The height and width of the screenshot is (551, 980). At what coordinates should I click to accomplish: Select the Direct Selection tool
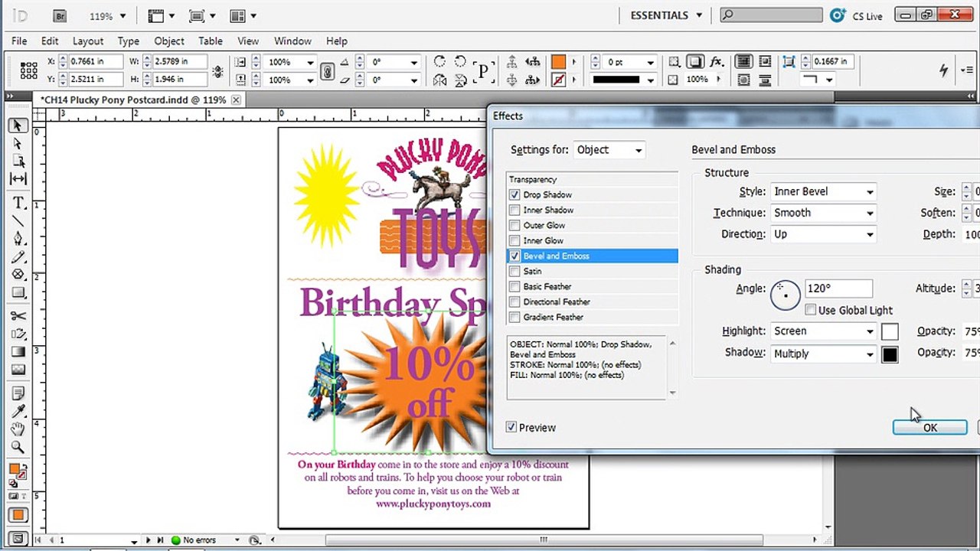point(18,143)
